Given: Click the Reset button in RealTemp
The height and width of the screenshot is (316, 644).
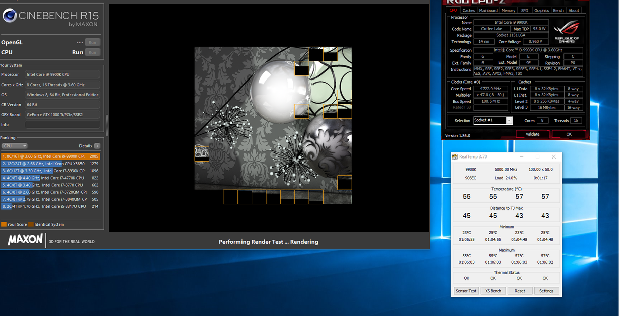Looking at the screenshot, I should point(520,291).
